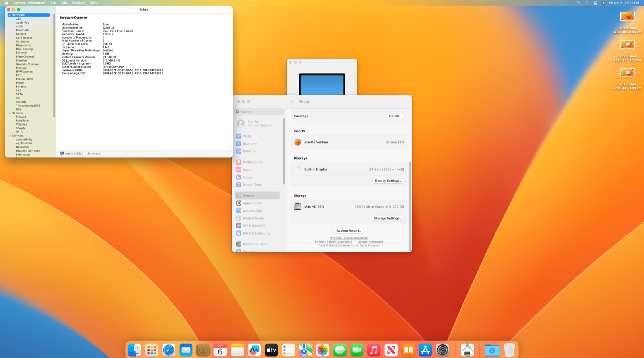
Task: Click the Mac HD SSD storage row
Action: tap(349, 207)
